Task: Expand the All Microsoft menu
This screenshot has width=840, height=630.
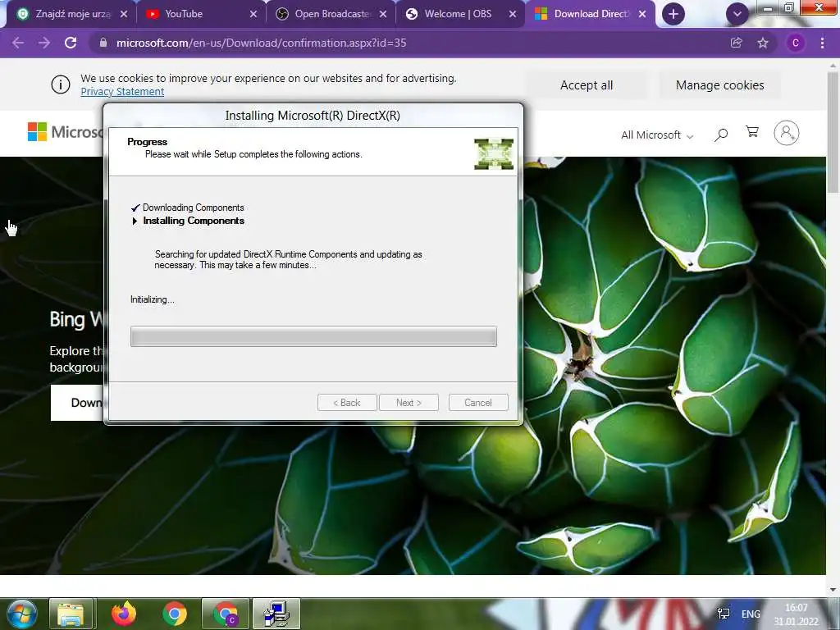Action: (x=657, y=135)
